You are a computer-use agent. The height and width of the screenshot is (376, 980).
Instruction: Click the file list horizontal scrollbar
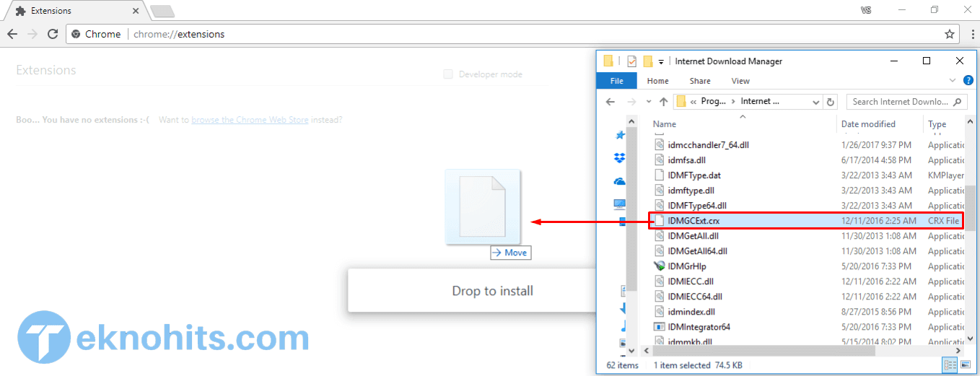[x=765, y=350]
